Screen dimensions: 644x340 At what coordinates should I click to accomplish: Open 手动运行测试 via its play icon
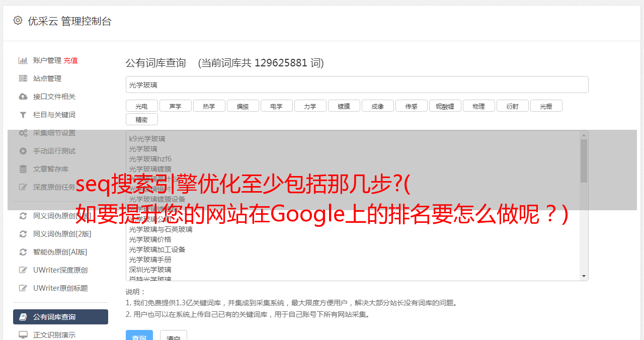coord(23,151)
